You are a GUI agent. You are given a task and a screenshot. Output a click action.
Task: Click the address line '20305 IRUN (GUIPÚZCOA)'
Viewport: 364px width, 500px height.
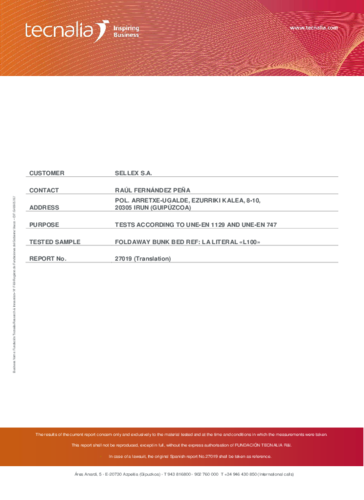coord(153,207)
